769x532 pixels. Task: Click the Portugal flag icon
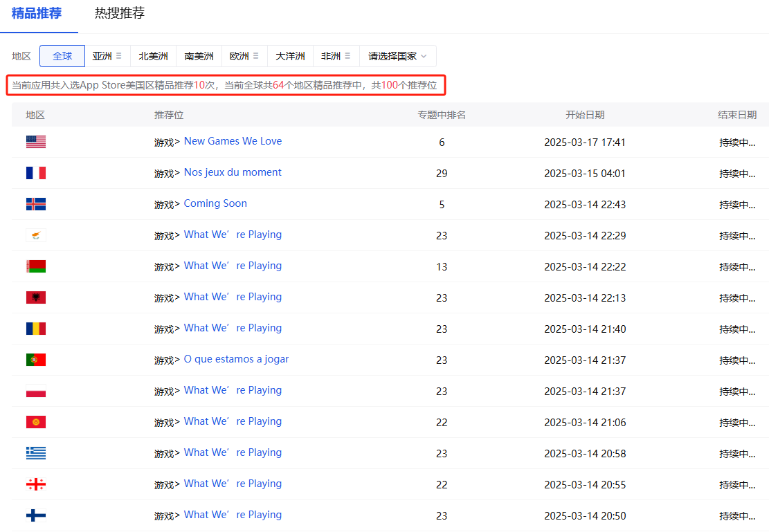(35, 359)
